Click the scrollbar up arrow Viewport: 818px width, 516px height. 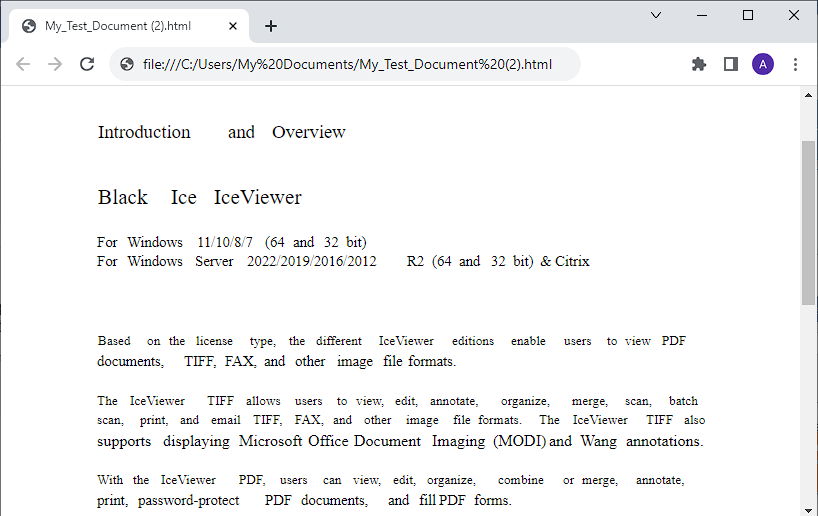(808, 95)
